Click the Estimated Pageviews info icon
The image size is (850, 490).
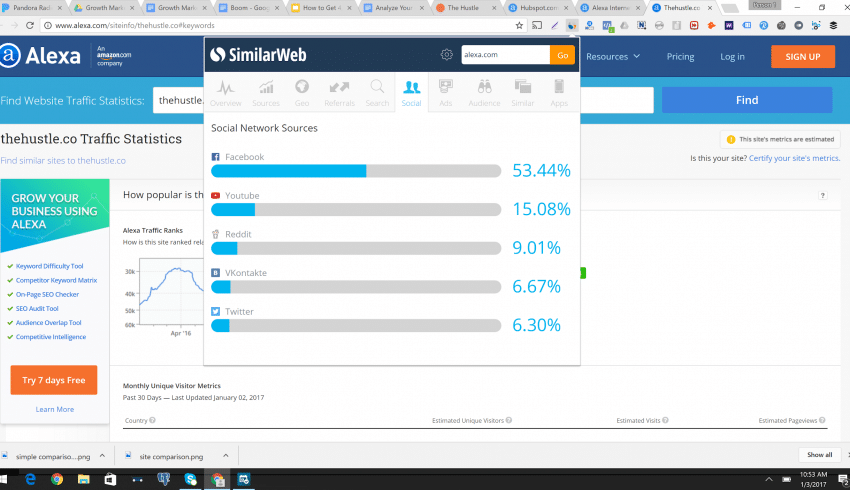[x=822, y=420]
